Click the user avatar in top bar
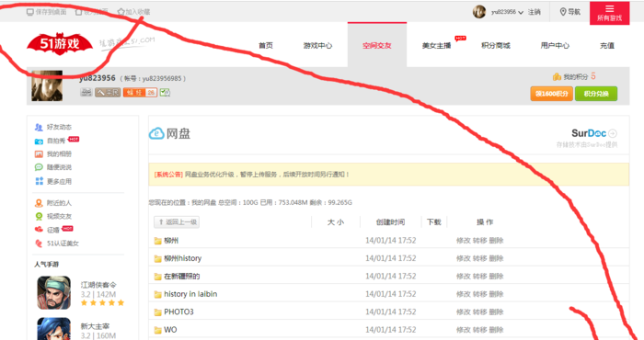Viewport: 644px width, 340px height. click(479, 12)
